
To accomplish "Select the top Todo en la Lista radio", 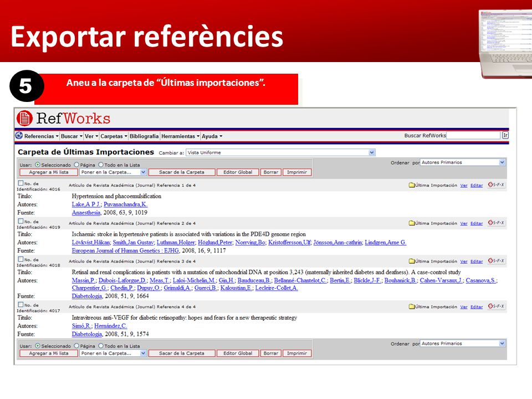I will point(101,165).
